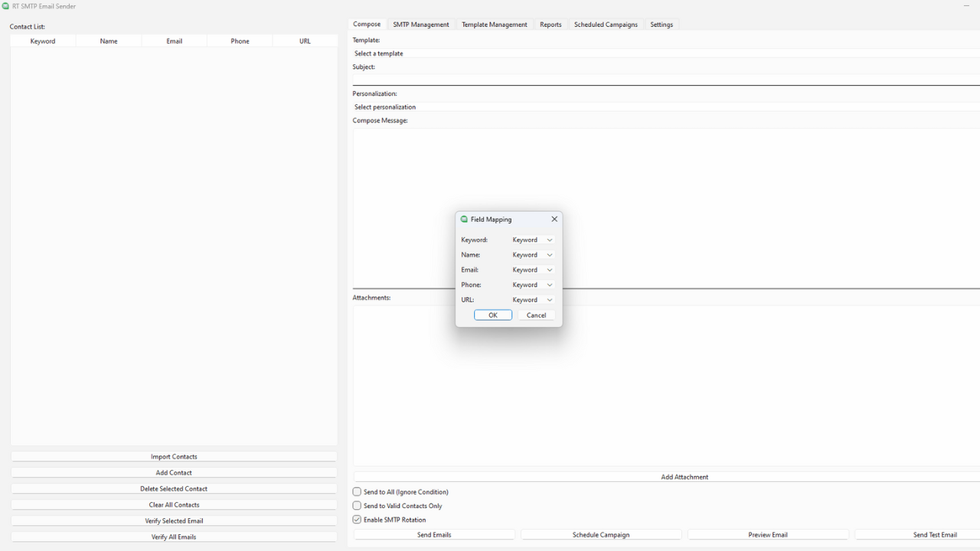Viewport: 980px width, 551px height.
Task: Open the Email field mapping dropdown
Action: tap(532, 269)
